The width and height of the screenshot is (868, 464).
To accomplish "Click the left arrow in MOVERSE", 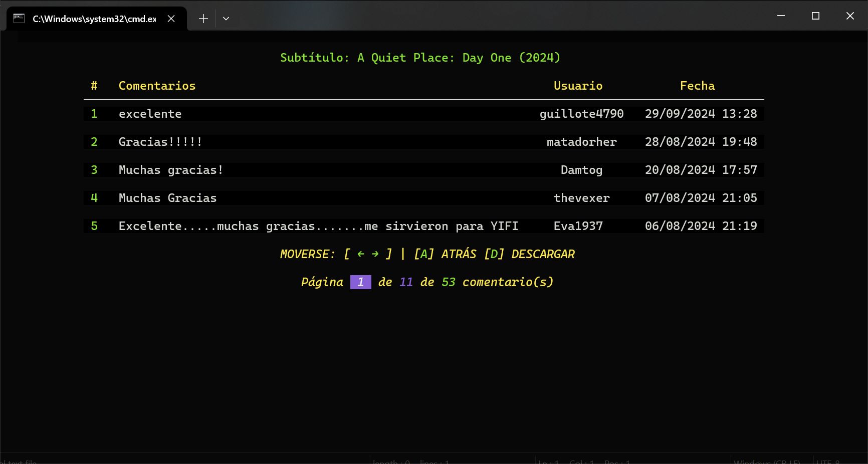I will 361,254.
